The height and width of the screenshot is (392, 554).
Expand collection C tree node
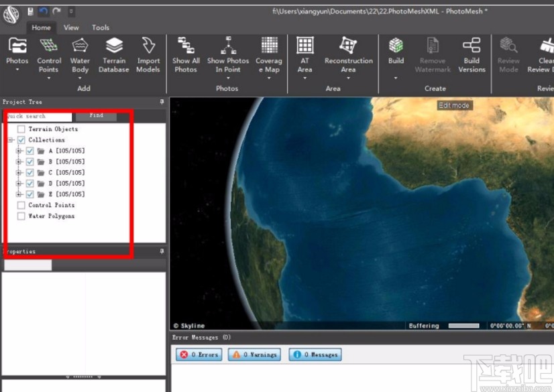coord(19,172)
